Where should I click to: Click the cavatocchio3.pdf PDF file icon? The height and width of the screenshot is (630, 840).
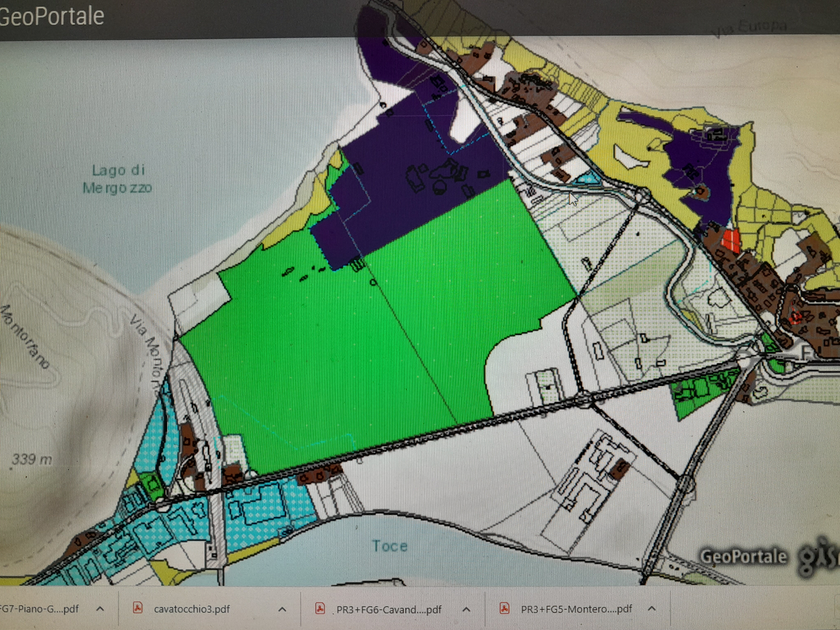pos(138,608)
